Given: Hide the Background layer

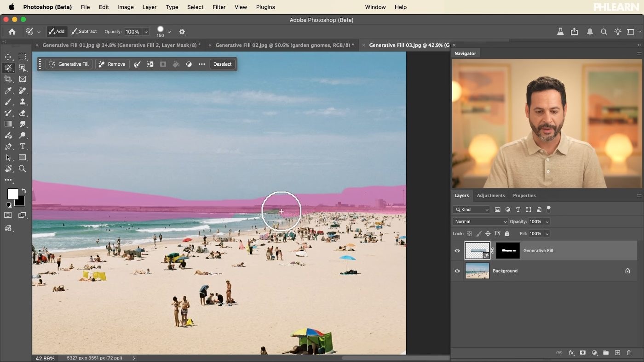Looking at the screenshot, I should coord(457,271).
